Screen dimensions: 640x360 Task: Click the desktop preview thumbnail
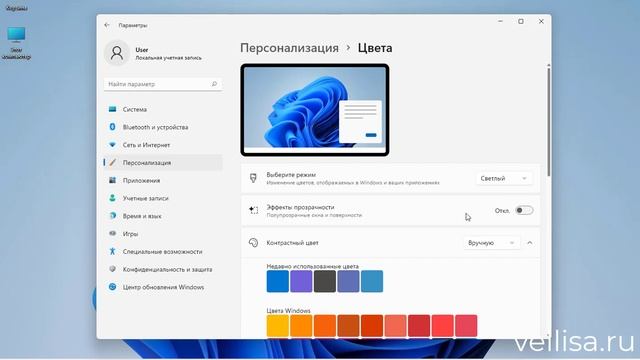point(315,110)
